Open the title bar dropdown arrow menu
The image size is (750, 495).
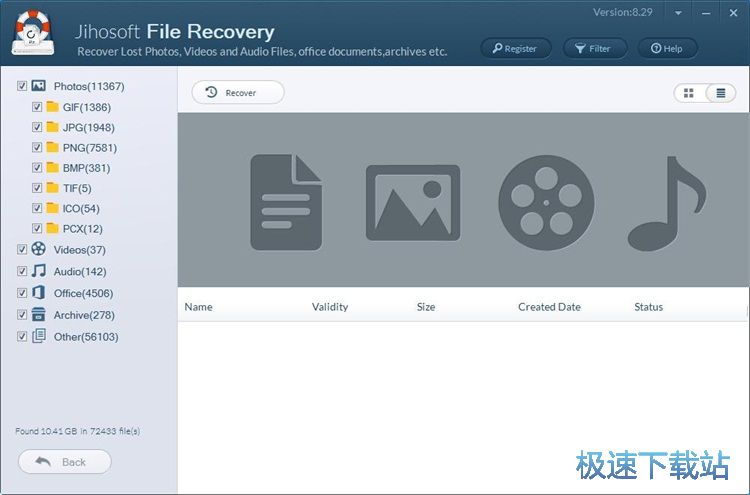[678, 13]
